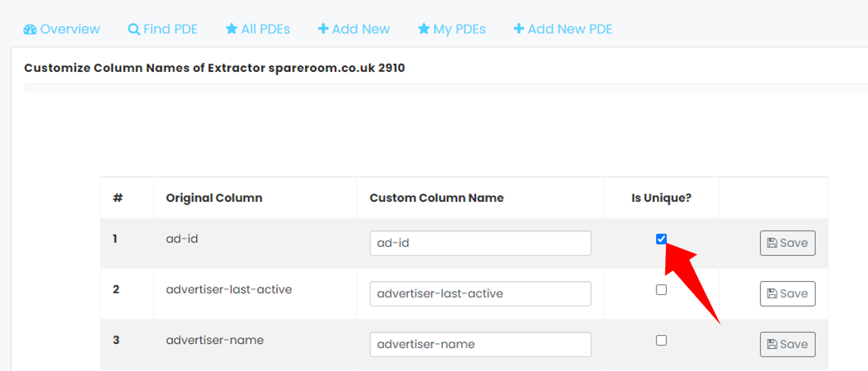868x371 pixels.
Task: Click the plus icon beside Add New PDE
Action: point(519,29)
